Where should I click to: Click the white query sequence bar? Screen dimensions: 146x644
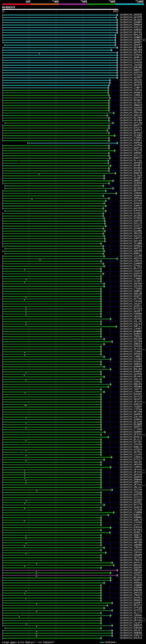point(60,10)
